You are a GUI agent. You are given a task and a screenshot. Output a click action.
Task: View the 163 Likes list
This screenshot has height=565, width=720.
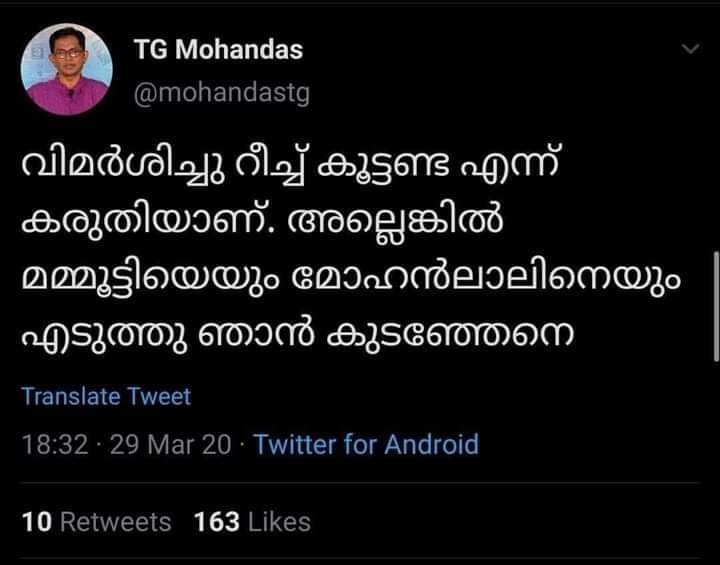[x=253, y=522]
